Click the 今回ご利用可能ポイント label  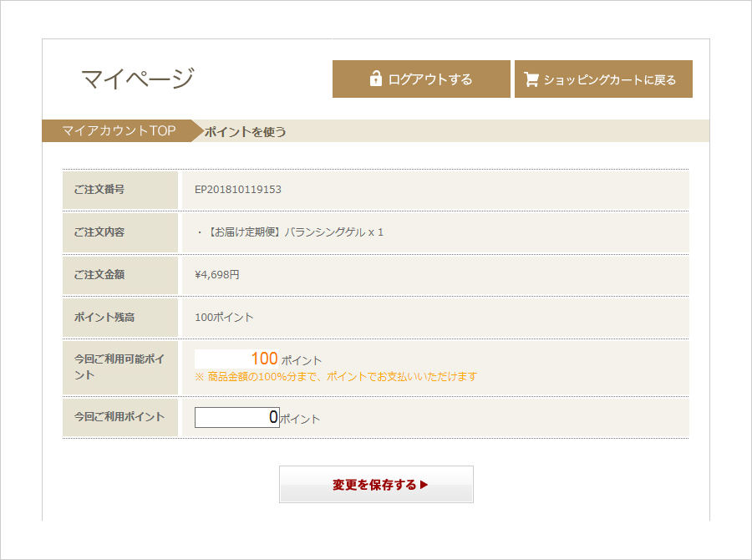click(x=119, y=367)
